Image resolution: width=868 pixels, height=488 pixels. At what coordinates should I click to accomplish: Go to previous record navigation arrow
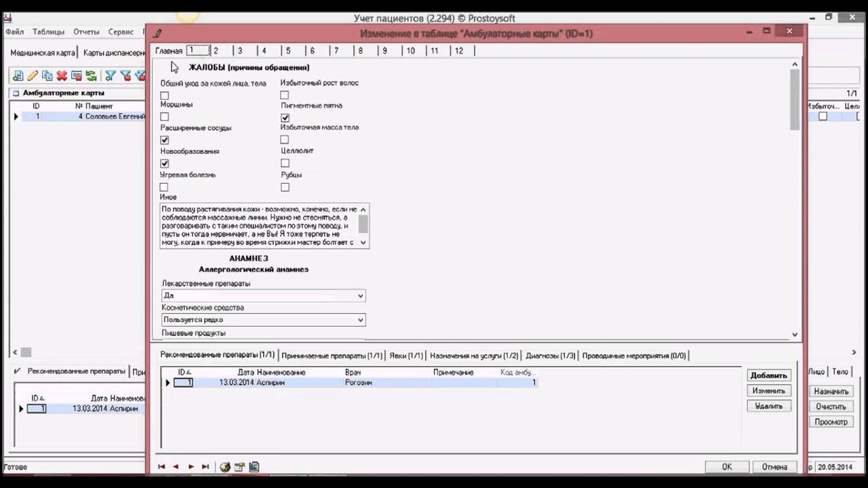[x=176, y=467]
